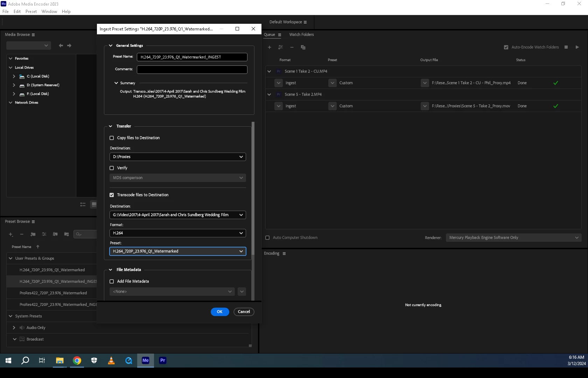Enable Auto Computer Shutdown checkbox
Image resolution: width=588 pixels, height=378 pixels.
268,238
